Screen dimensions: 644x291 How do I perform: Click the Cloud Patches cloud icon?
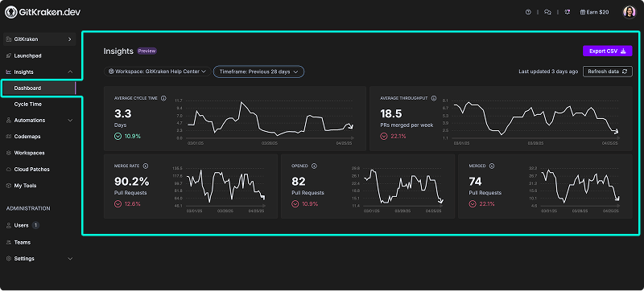tap(9, 170)
